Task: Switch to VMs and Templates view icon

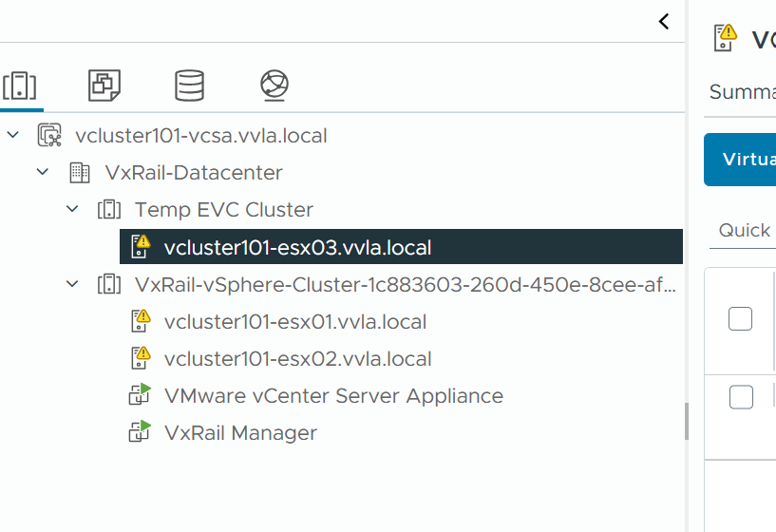Action: pyautogui.click(x=104, y=85)
